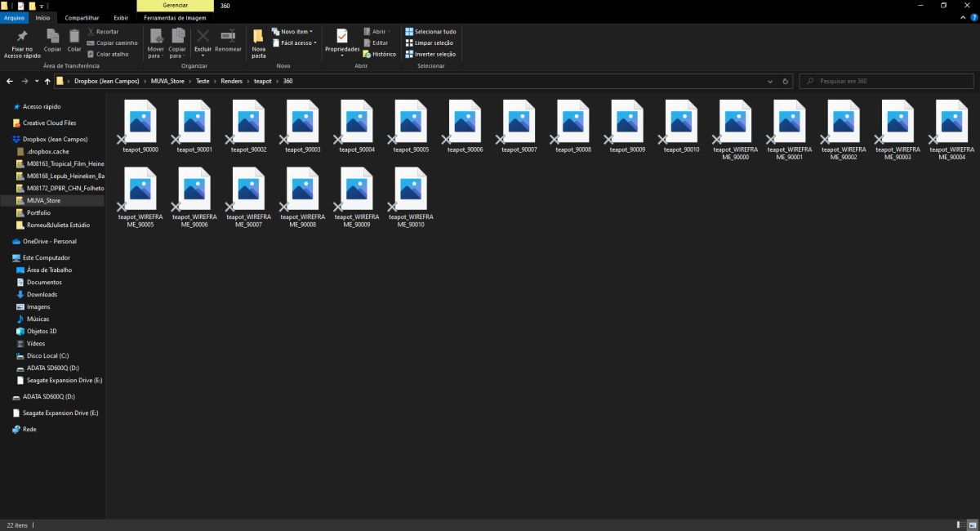Switch to the Início ribbon tab

[42, 17]
